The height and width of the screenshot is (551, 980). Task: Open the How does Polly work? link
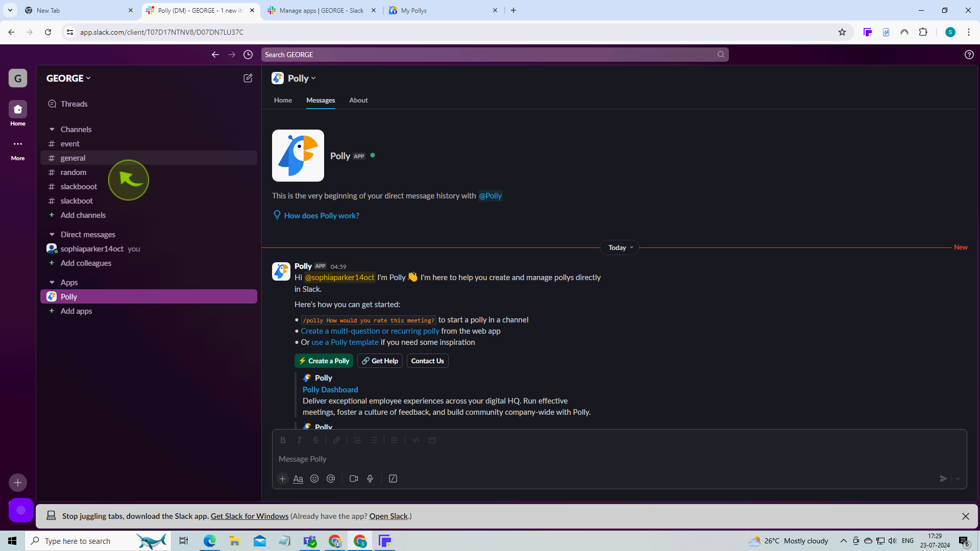pos(322,215)
